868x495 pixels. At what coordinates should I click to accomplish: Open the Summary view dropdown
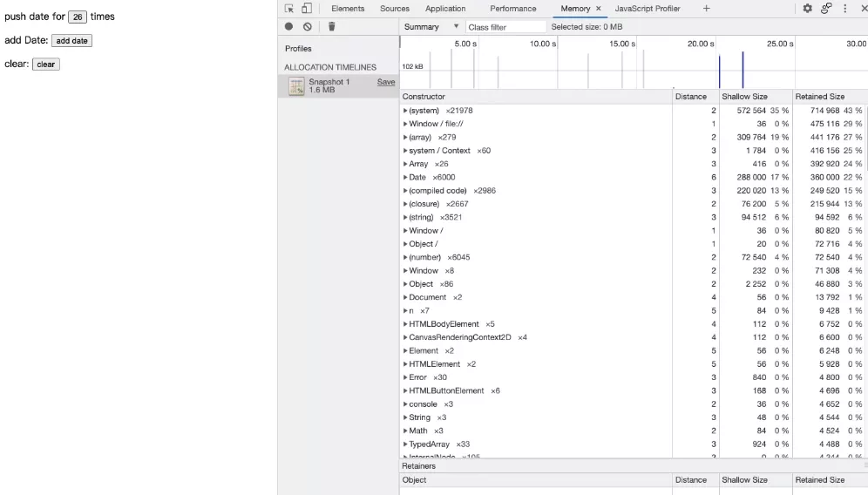coord(431,26)
